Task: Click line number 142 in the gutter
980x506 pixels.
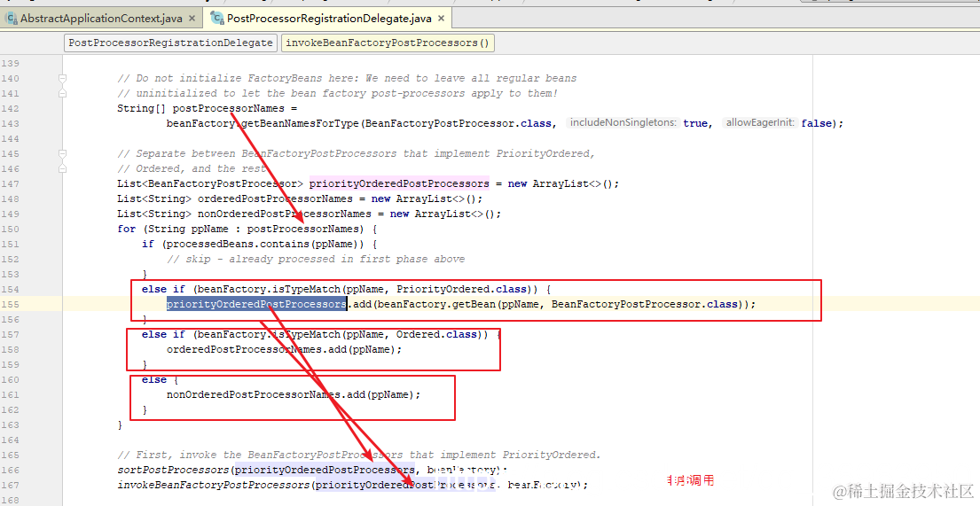Action: coord(10,109)
